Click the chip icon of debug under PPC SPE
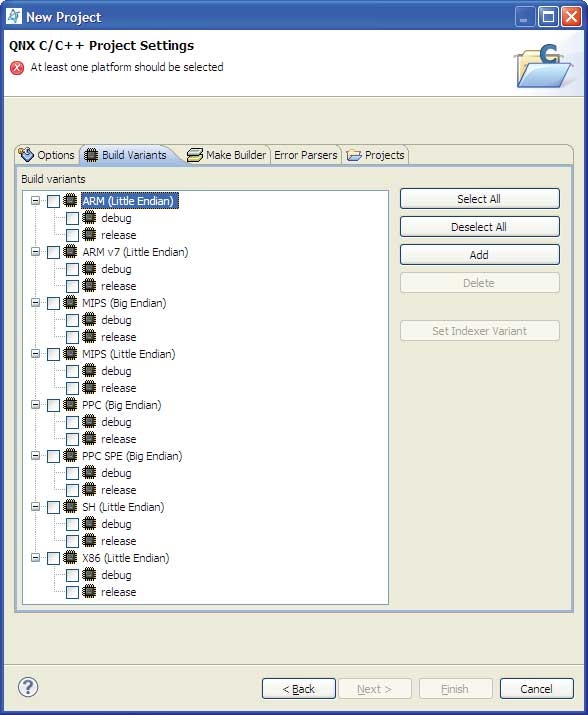This screenshot has width=588, height=715. click(89, 473)
